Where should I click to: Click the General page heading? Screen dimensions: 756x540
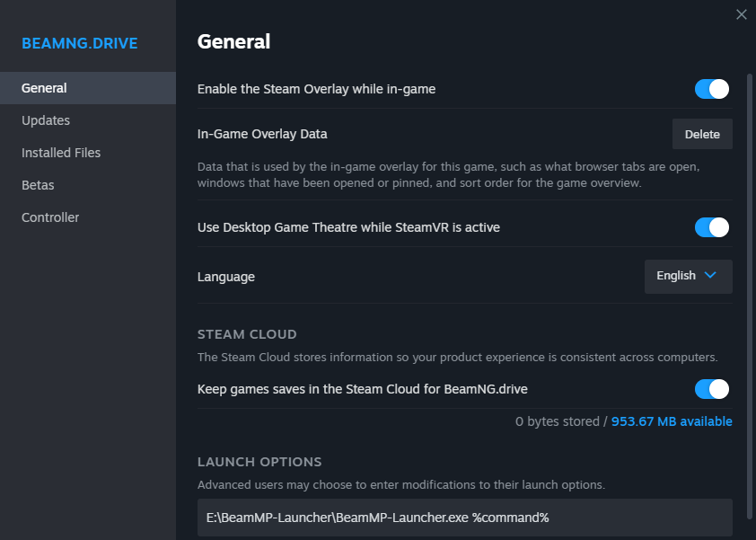[x=233, y=41]
